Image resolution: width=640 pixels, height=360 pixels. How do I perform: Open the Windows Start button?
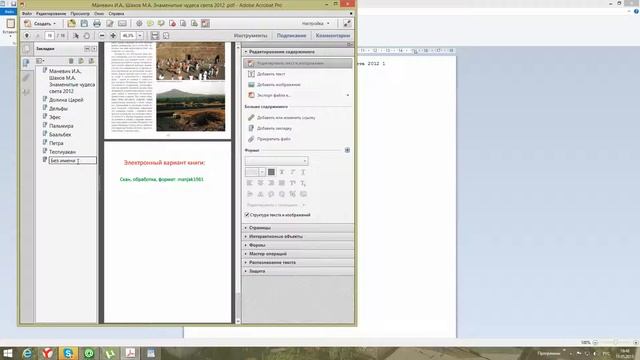click(x=7, y=353)
